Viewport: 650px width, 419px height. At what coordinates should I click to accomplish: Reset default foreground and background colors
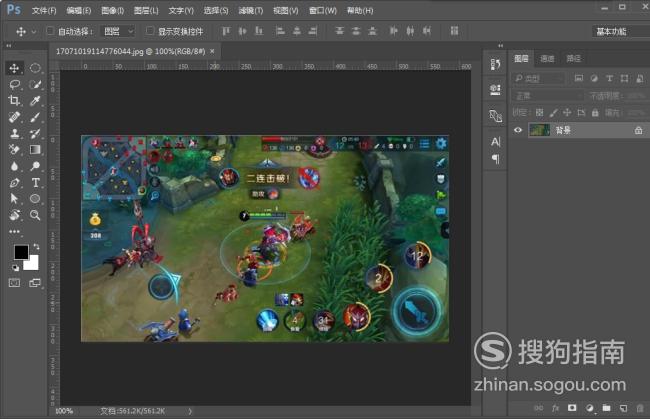(15, 268)
